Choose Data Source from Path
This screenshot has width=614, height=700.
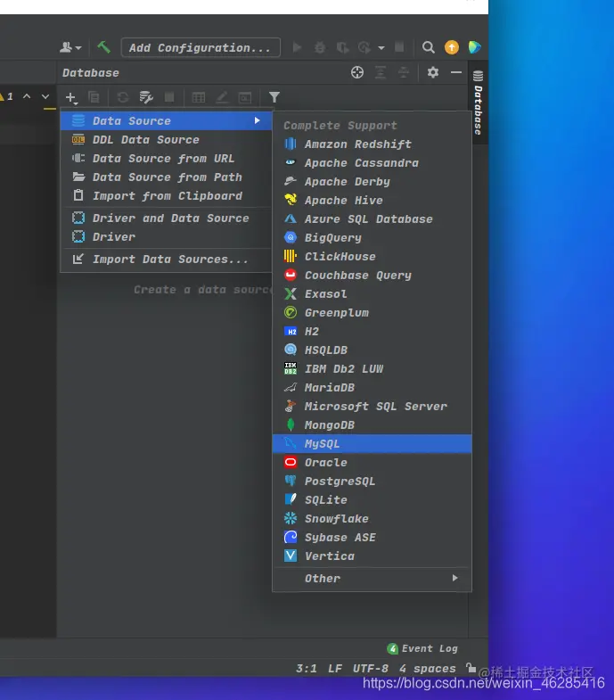pyautogui.click(x=166, y=177)
